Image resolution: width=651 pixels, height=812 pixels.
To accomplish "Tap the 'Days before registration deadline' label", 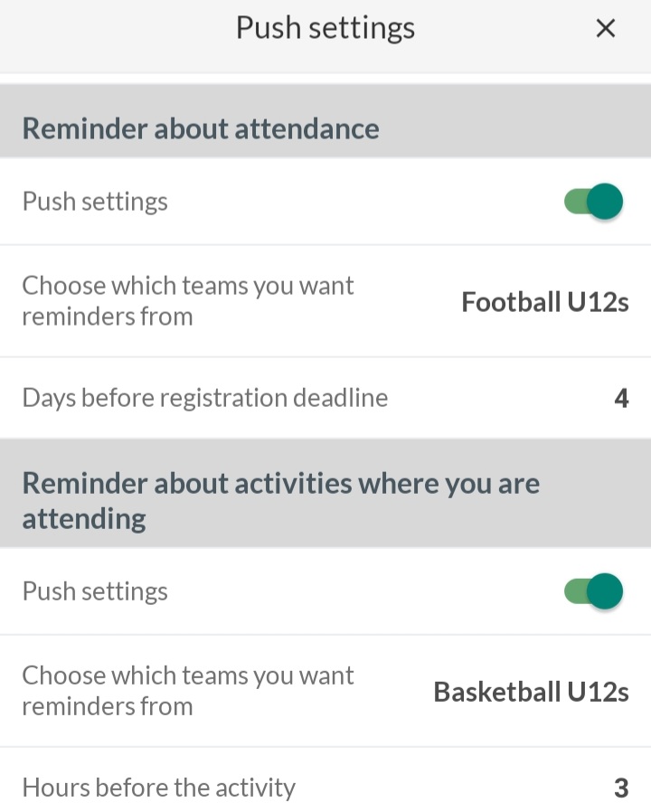I will click(x=205, y=398).
